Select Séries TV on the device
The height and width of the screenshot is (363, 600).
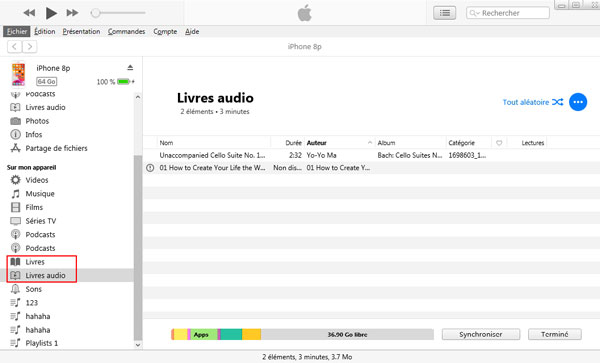[x=41, y=221]
